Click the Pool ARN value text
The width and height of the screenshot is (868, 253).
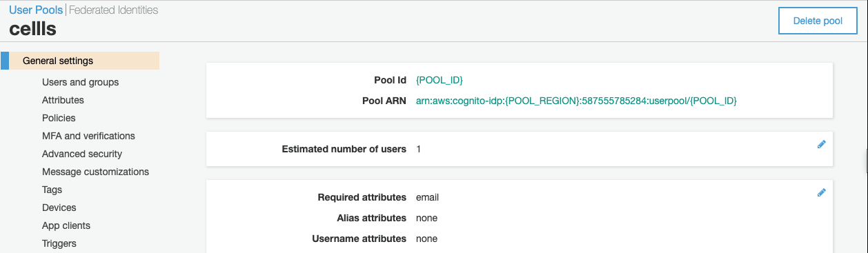click(x=576, y=101)
